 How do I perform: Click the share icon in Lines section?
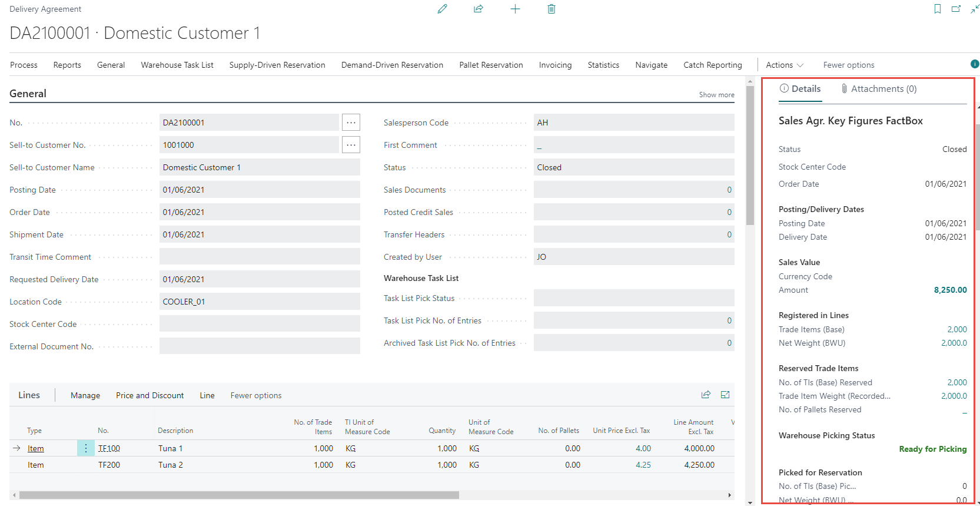pos(706,395)
